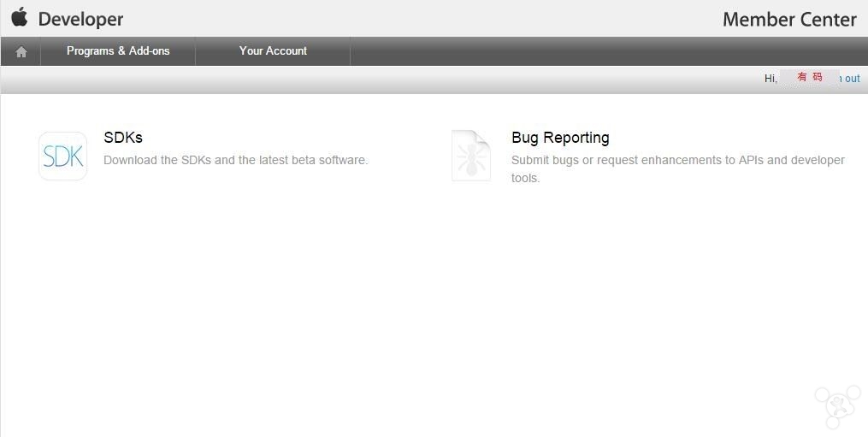Click the Bug Reporting heading link

(x=560, y=138)
